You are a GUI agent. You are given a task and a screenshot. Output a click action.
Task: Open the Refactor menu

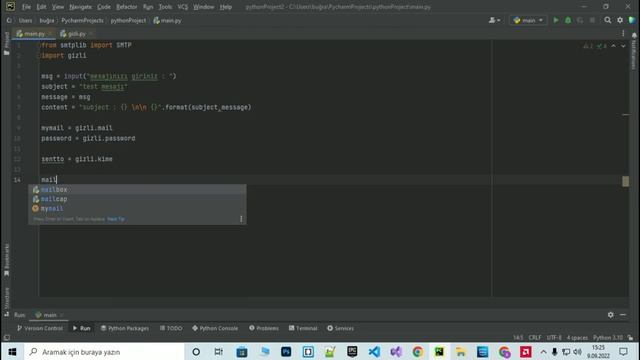coord(127,7)
